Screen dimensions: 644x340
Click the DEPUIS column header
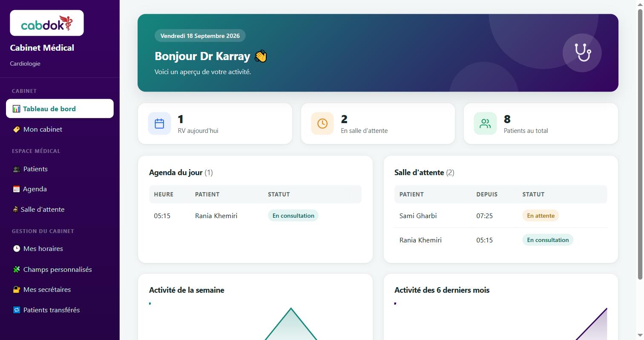click(x=487, y=194)
